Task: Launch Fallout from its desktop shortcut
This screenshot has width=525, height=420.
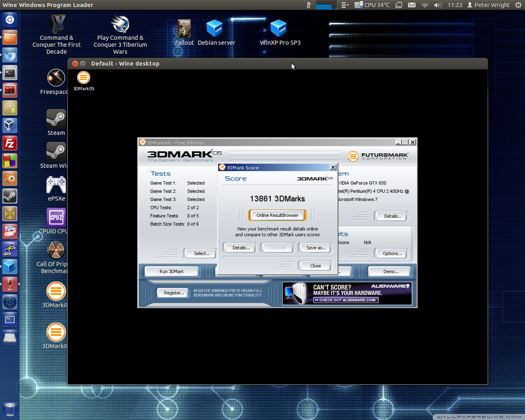Action: point(184,29)
